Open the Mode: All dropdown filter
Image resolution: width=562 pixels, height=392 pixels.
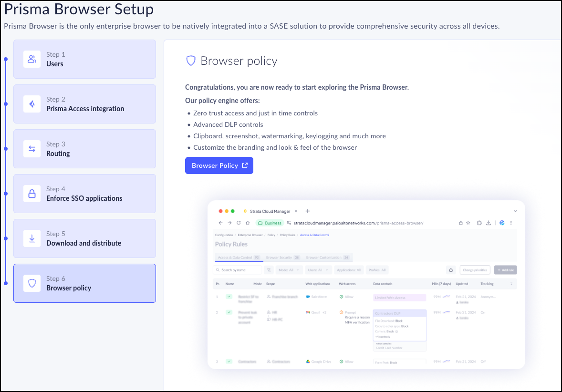tap(290, 270)
